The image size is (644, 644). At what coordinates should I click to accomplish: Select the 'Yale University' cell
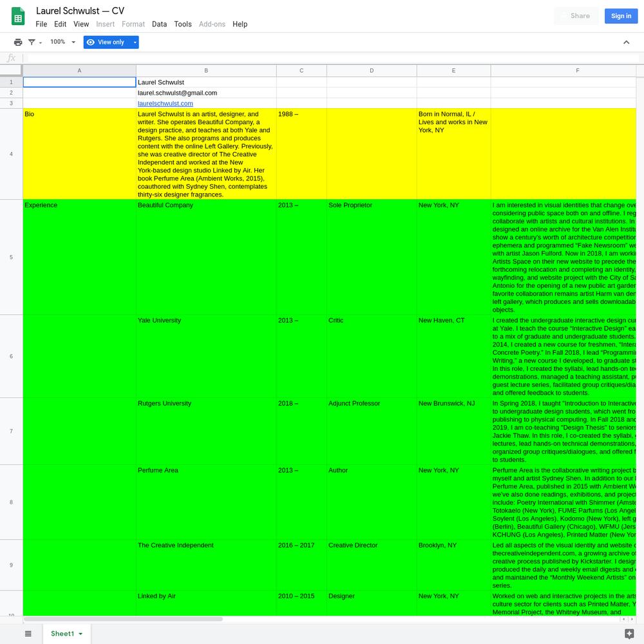pos(206,356)
